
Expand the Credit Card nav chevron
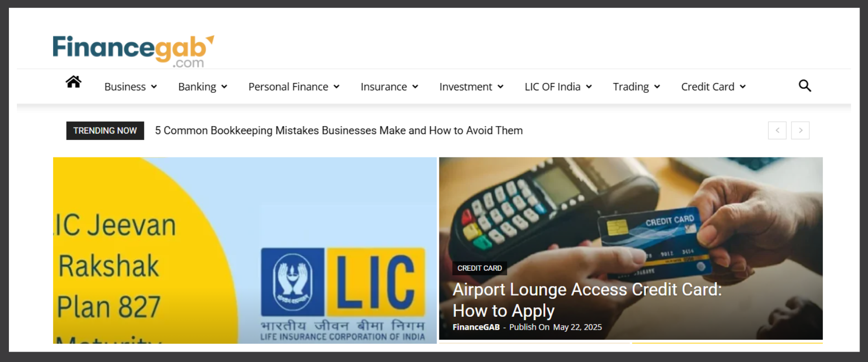click(743, 87)
